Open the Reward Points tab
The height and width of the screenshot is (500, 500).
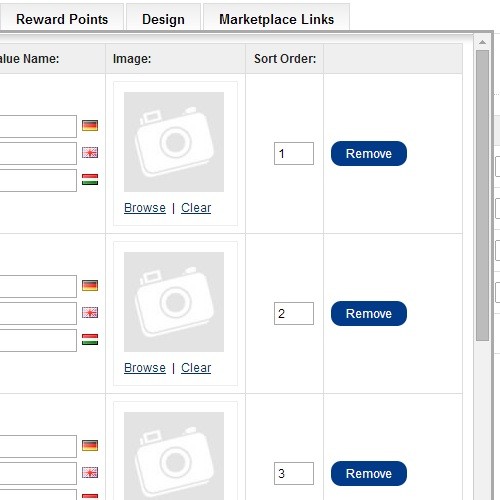62,19
